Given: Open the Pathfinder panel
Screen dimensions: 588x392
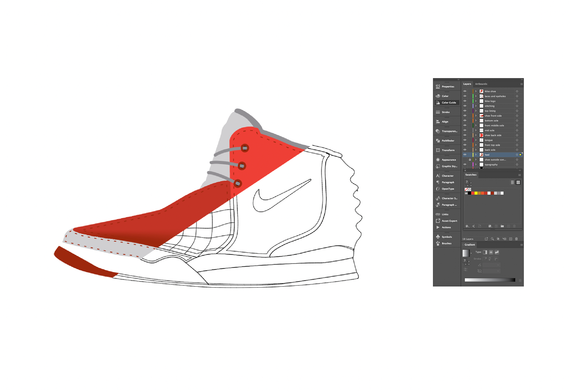Looking at the screenshot, I should click(447, 141).
